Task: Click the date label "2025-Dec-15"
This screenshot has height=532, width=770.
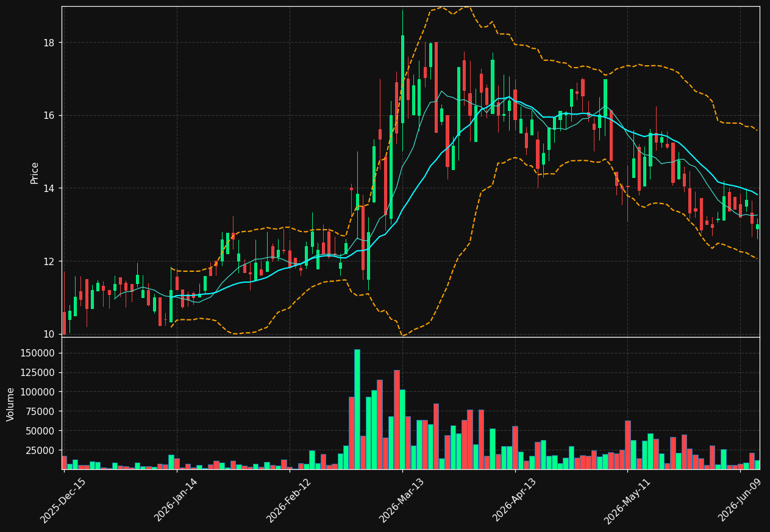Action: pyautogui.click(x=63, y=500)
